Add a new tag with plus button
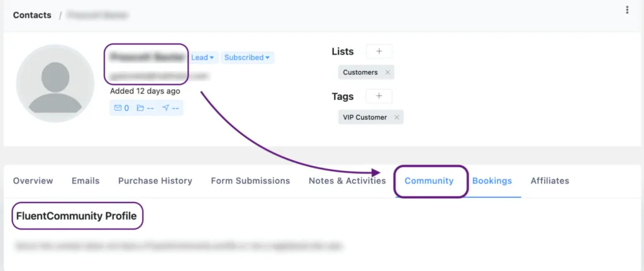 coord(379,96)
